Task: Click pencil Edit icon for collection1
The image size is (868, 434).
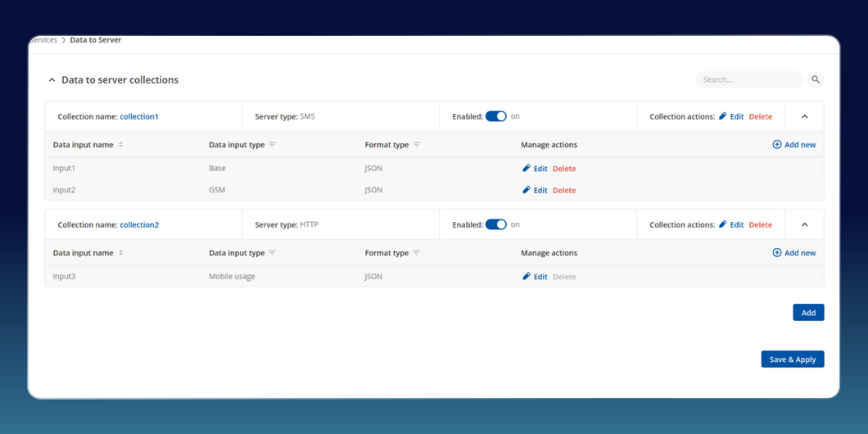Action: point(723,116)
